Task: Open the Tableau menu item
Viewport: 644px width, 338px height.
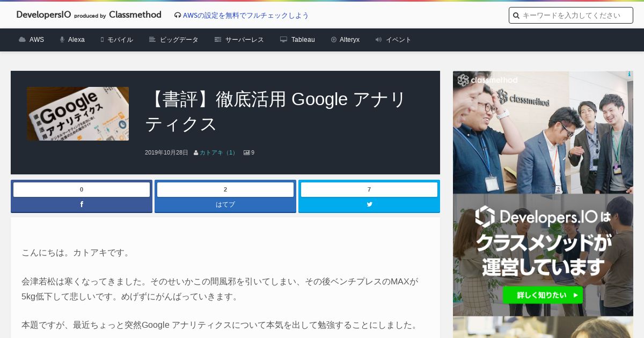Action: [x=303, y=40]
